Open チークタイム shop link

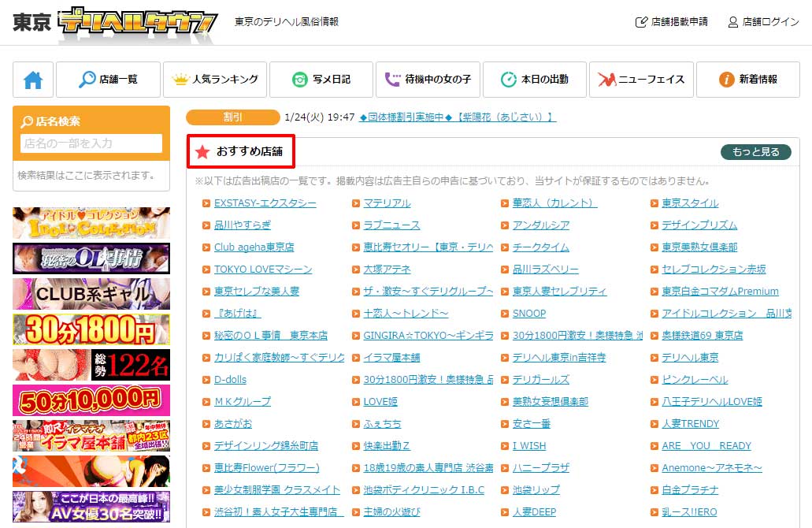point(541,247)
